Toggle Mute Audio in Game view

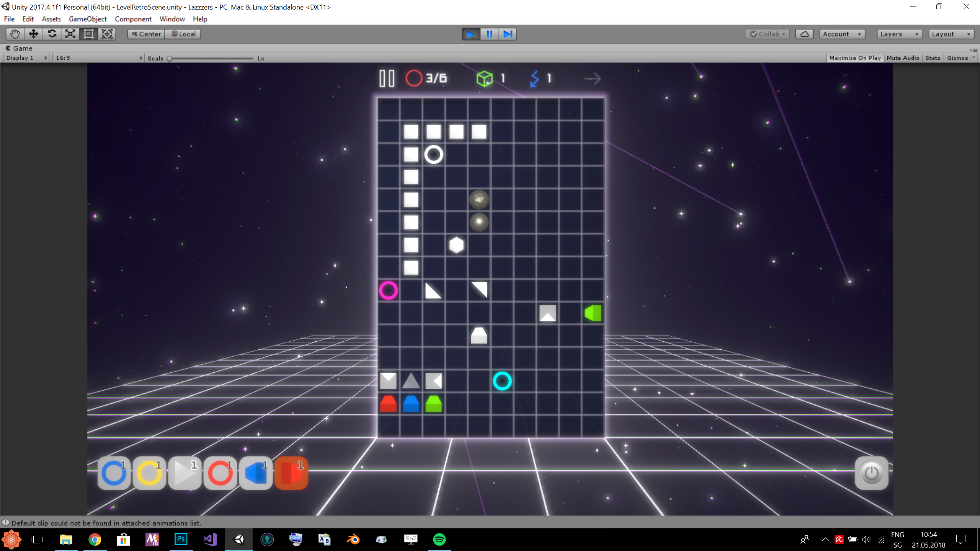coord(903,58)
